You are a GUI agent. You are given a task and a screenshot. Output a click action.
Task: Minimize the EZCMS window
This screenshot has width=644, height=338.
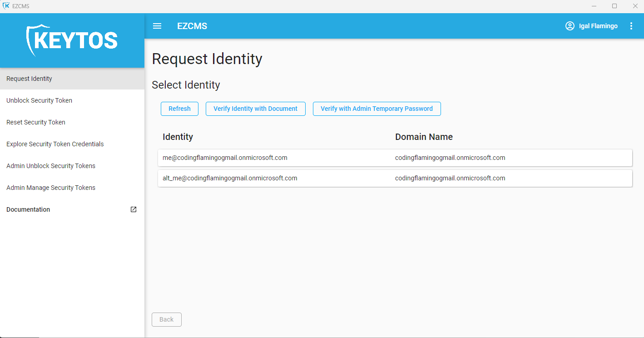(x=594, y=6)
